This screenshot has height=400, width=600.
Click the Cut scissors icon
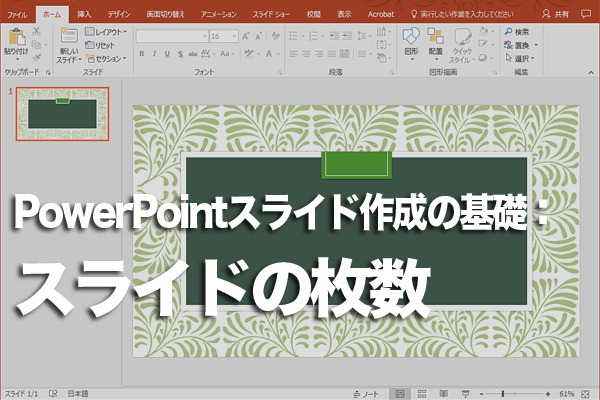pyautogui.click(x=37, y=31)
